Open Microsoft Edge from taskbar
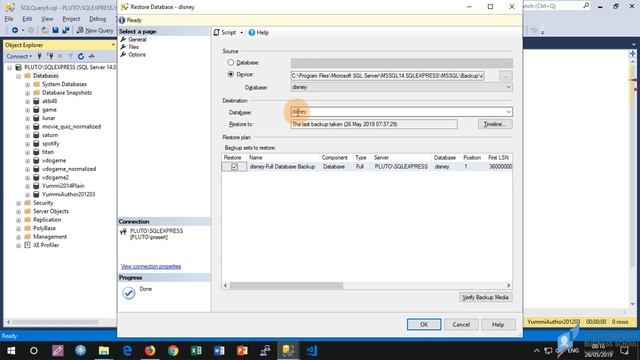Screen dimensions: 640x360 (x=127, y=351)
